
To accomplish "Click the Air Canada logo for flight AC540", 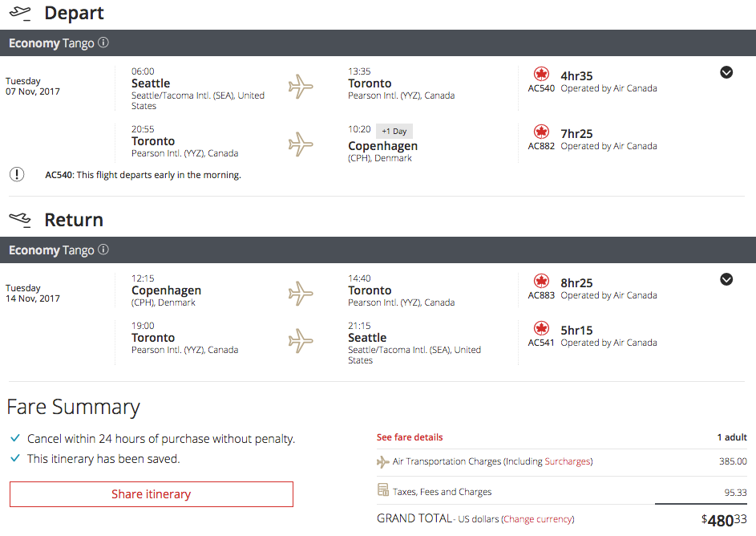I will coord(541,75).
